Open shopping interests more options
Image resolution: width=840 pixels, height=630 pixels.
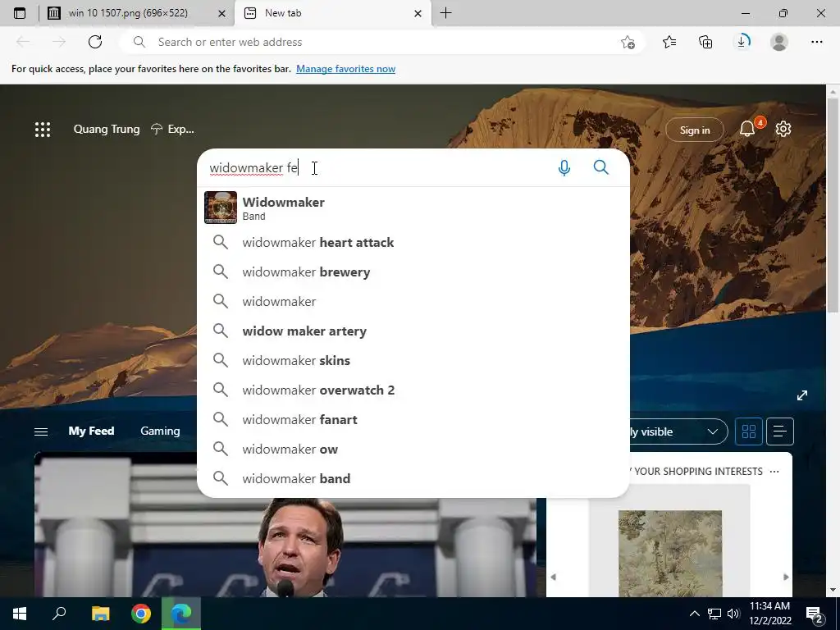774,472
